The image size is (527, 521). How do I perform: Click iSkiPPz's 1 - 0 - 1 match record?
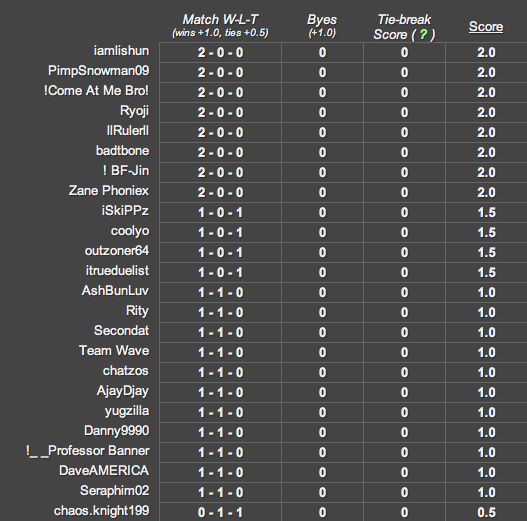click(220, 212)
